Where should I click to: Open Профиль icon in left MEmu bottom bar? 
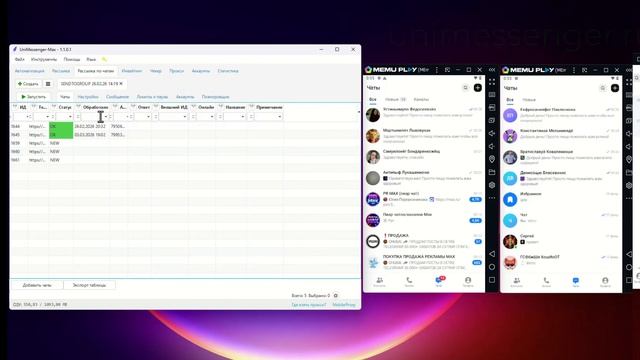(x=468, y=282)
